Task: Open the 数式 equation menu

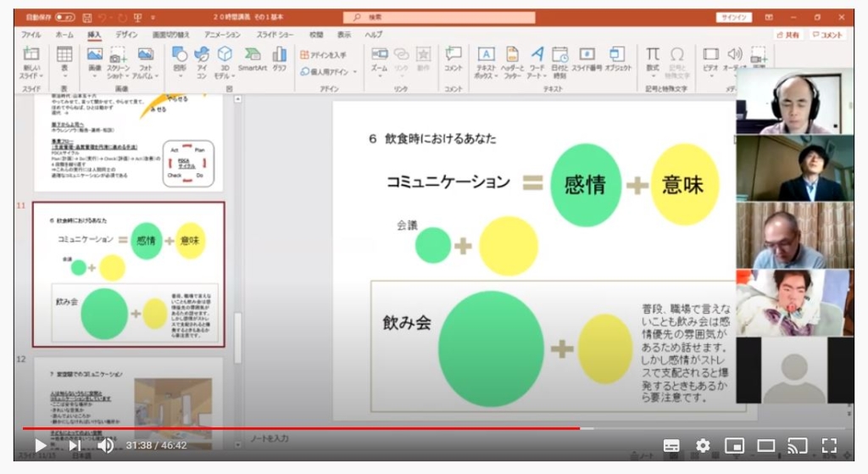Action: tap(653, 62)
